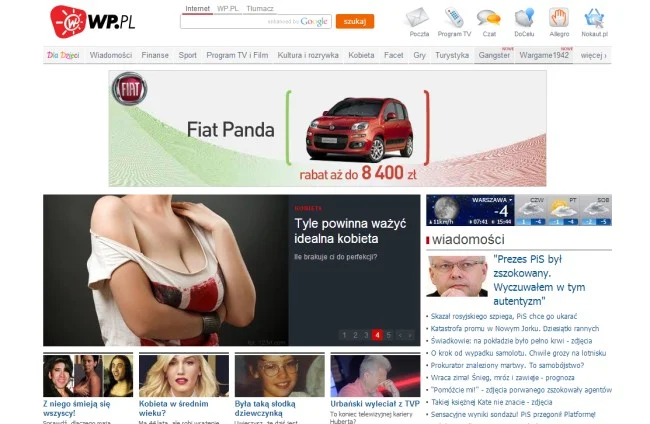Screen dimensions: 650x424
Task: Open the Gry navigation item
Action: coord(419,55)
